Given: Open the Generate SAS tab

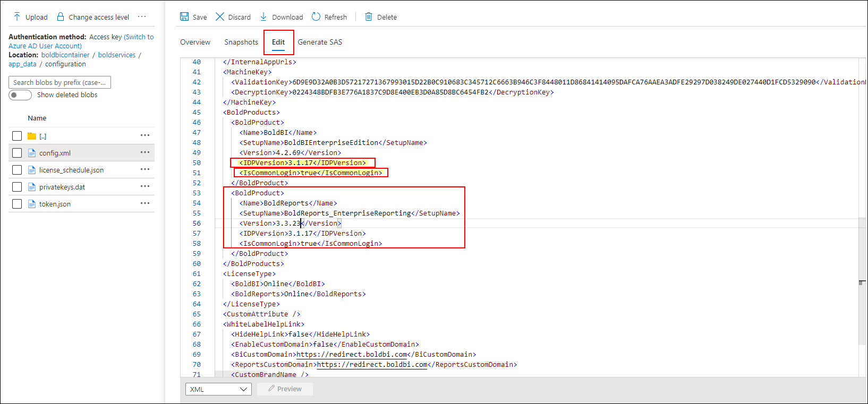Looking at the screenshot, I should (320, 42).
